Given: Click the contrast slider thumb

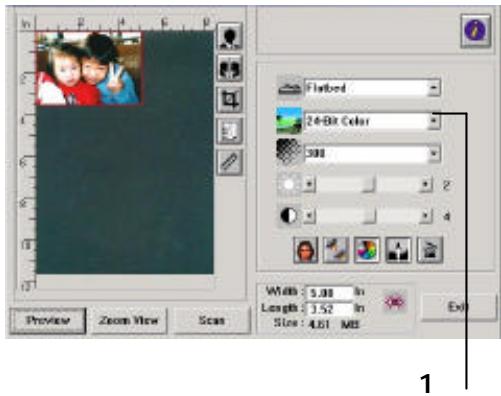Looking at the screenshot, I should point(369,216).
